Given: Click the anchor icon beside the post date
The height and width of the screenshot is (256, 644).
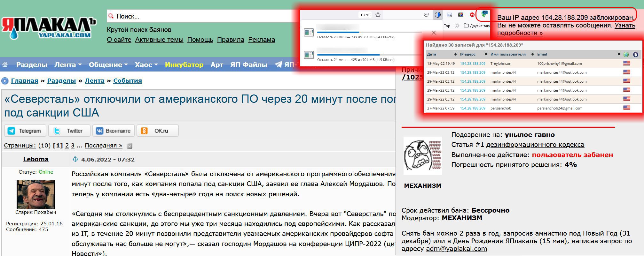Looking at the screenshot, I should (x=75, y=159).
